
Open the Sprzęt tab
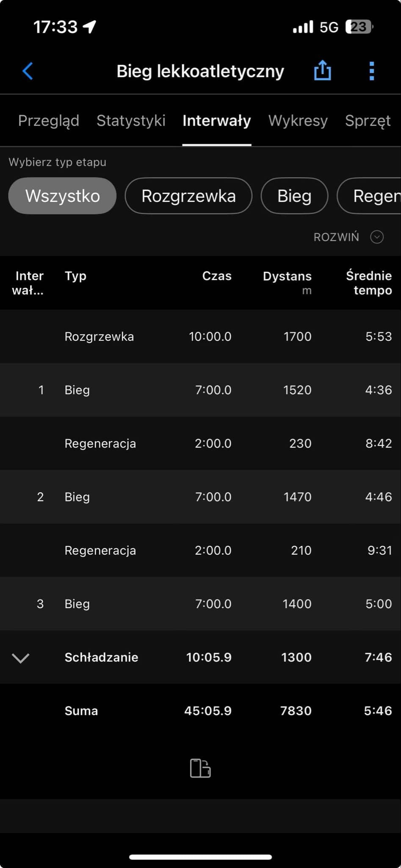368,121
